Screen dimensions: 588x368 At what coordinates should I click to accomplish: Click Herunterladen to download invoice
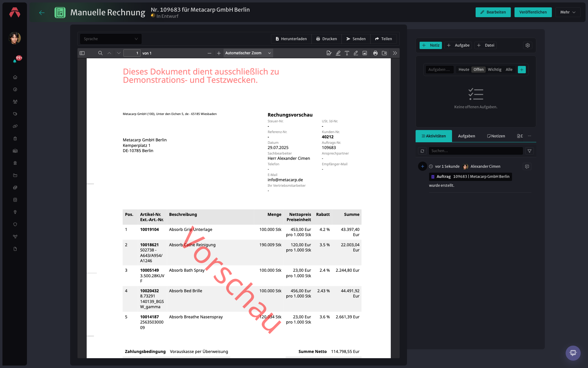coord(291,39)
